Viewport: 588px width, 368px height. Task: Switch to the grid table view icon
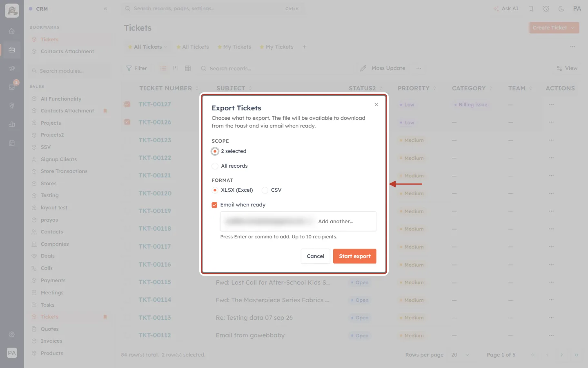point(188,68)
